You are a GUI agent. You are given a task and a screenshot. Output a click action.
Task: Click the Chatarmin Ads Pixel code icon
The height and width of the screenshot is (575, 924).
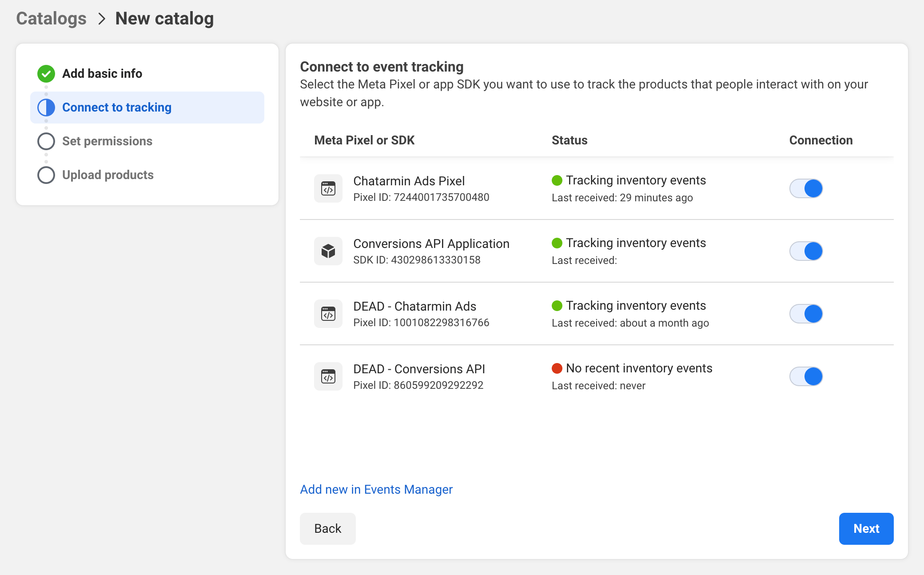(x=328, y=188)
